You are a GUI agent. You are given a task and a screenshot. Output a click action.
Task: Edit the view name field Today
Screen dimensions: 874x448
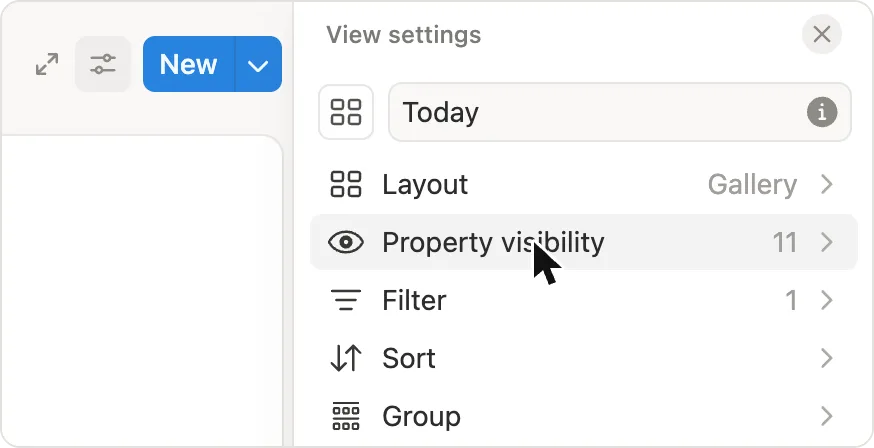620,112
